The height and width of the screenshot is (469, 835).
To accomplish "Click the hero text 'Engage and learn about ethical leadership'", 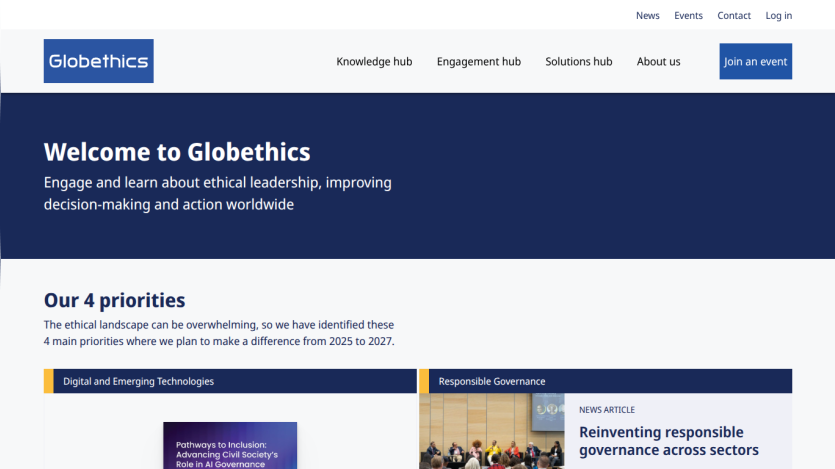I will pyautogui.click(x=217, y=193).
